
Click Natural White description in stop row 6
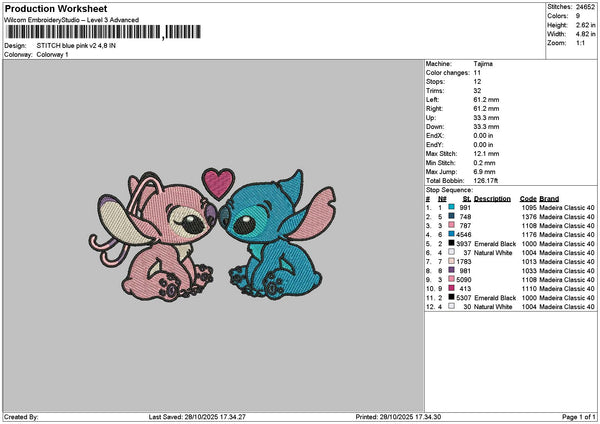493,253
